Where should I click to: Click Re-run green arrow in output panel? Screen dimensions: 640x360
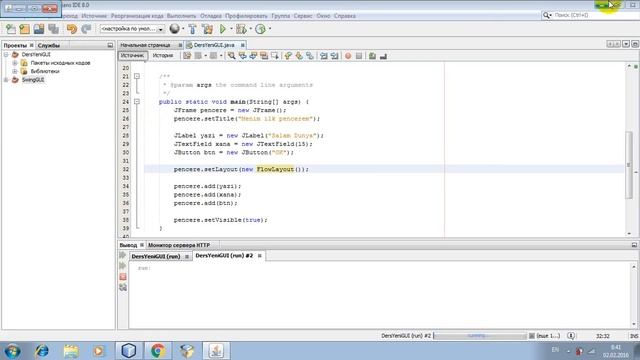click(123, 255)
